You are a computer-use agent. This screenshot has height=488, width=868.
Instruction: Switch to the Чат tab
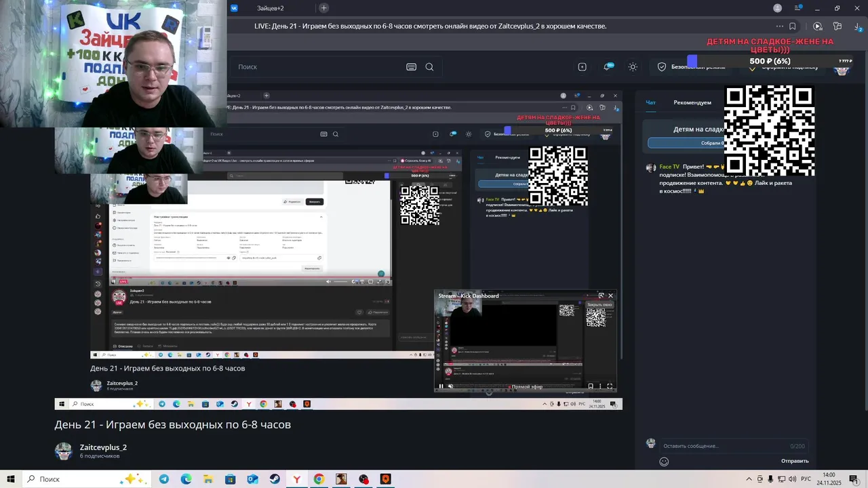click(x=651, y=102)
